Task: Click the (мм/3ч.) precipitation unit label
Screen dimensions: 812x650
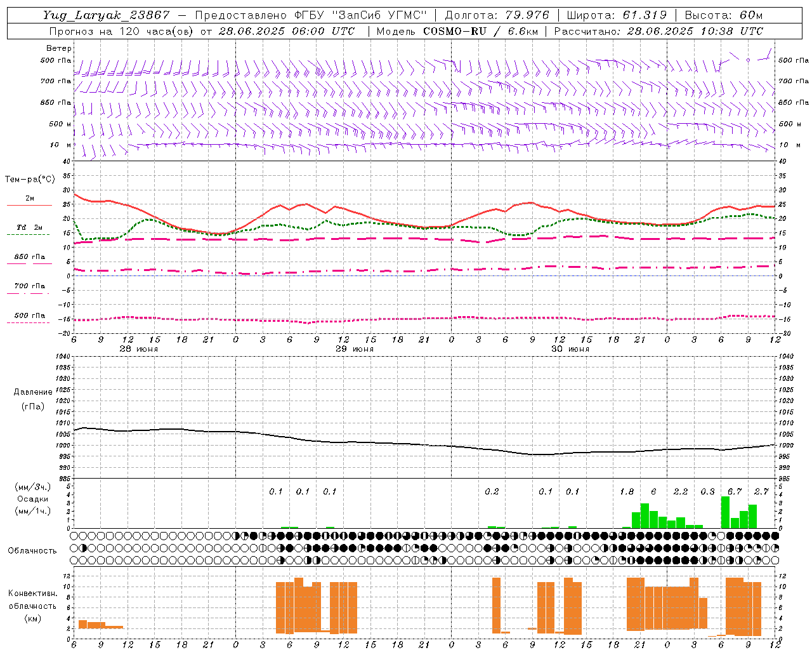Action: click(x=33, y=487)
